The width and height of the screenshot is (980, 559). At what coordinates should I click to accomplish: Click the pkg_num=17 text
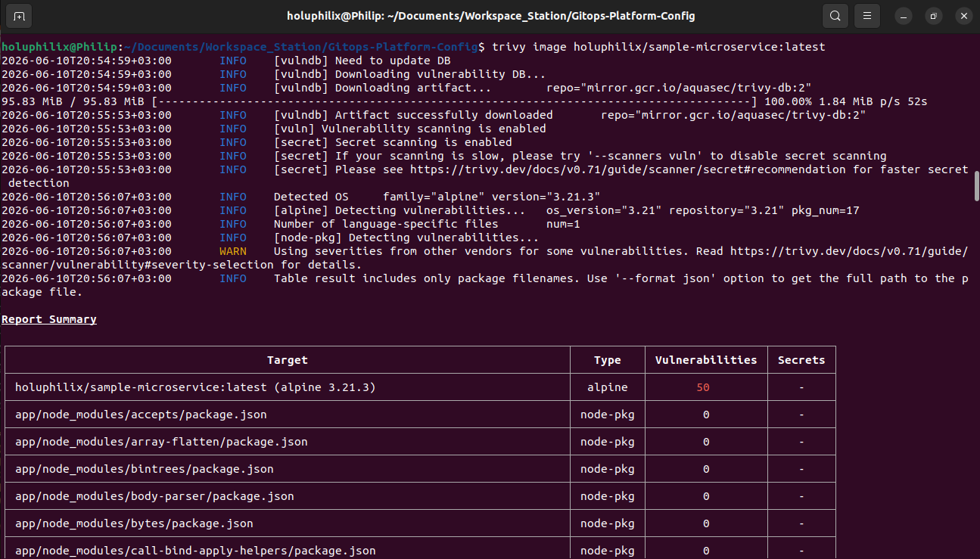tap(826, 210)
